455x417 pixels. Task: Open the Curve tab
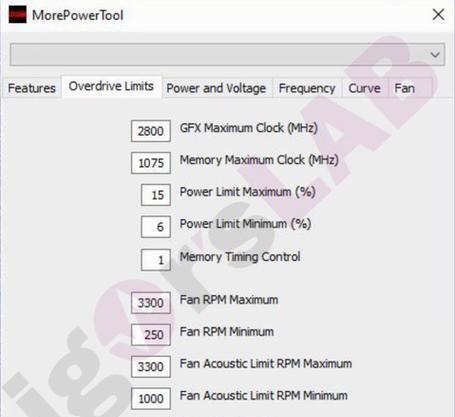[364, 88]
